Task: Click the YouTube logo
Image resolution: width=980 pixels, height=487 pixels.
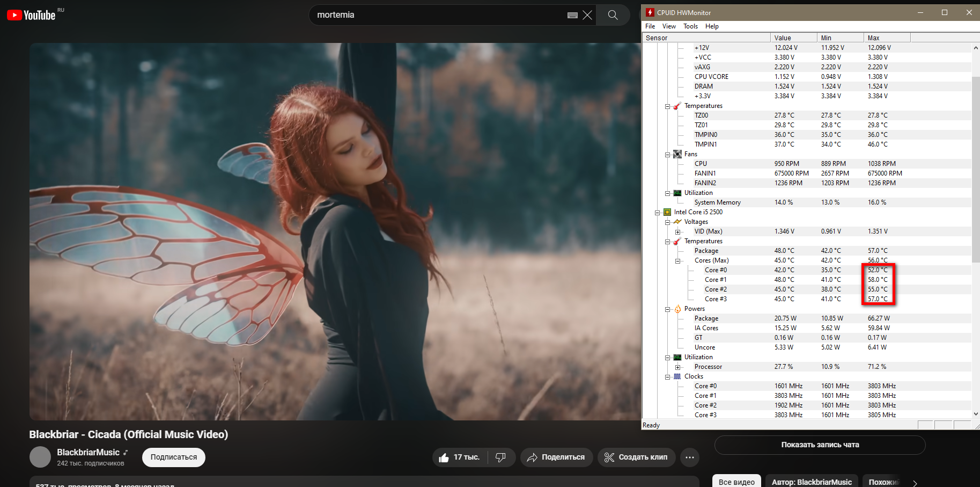Action: [31, 15]
